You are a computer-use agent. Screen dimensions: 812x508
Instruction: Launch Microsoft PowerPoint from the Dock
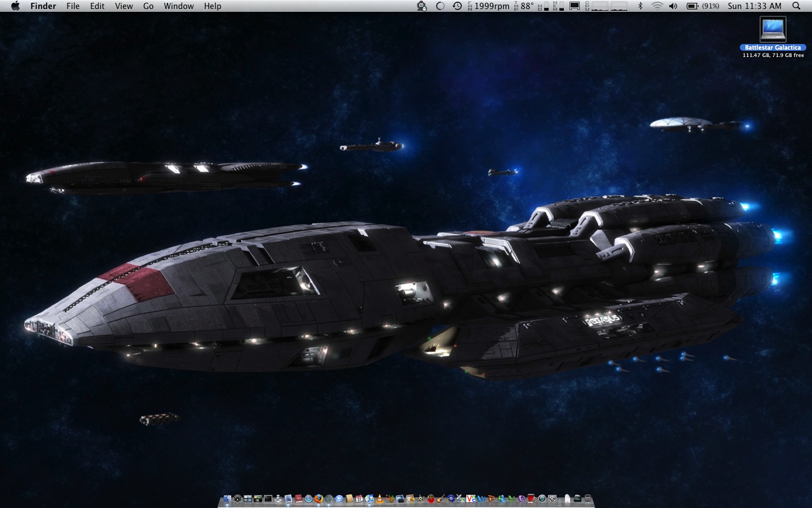tap(491, 498)
